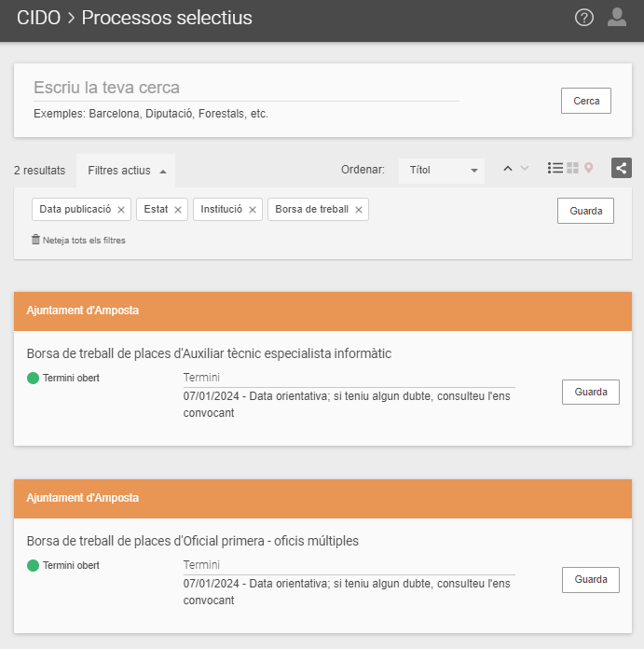The height and width of the screenshot is (649, 644).
Task: Click the Estat filter chip label
Action: pos(156,209)
